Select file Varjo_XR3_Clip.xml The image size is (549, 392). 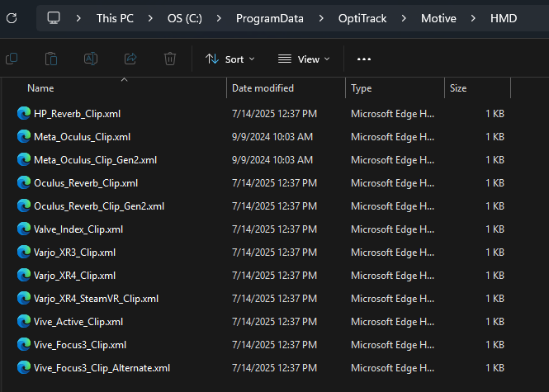[x=74, y=253]
